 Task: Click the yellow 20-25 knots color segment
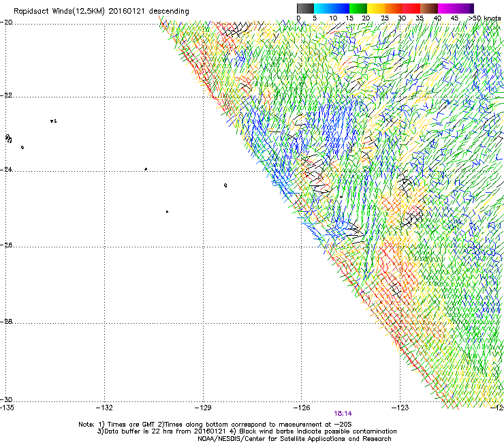(x=376, y=8)
